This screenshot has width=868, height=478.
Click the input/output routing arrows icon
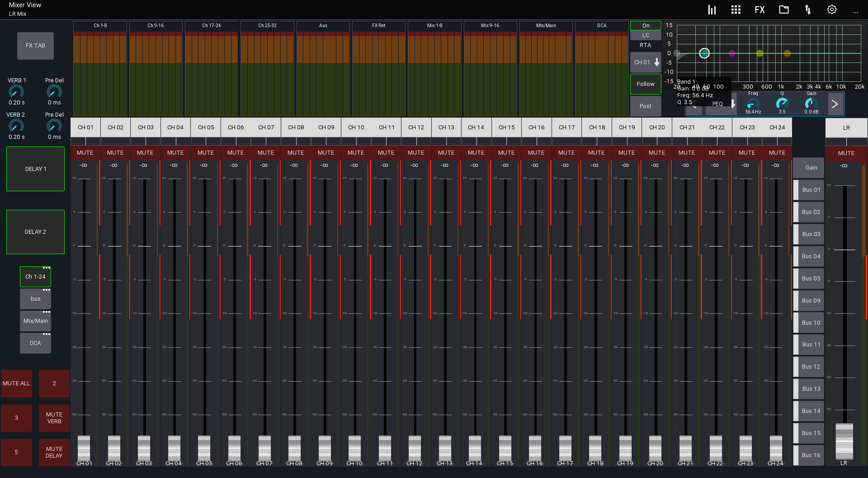808,9
